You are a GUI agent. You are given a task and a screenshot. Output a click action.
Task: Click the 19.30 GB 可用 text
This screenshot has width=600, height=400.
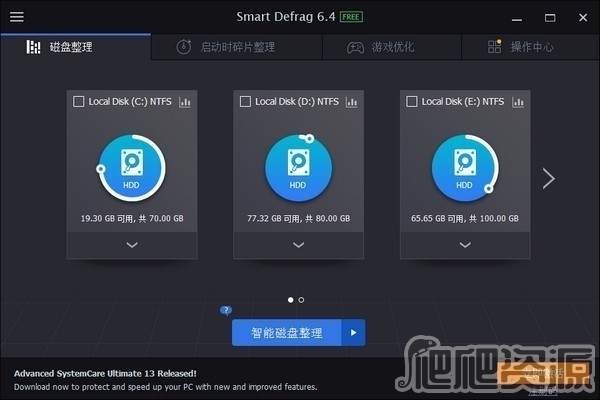[132, 219]
